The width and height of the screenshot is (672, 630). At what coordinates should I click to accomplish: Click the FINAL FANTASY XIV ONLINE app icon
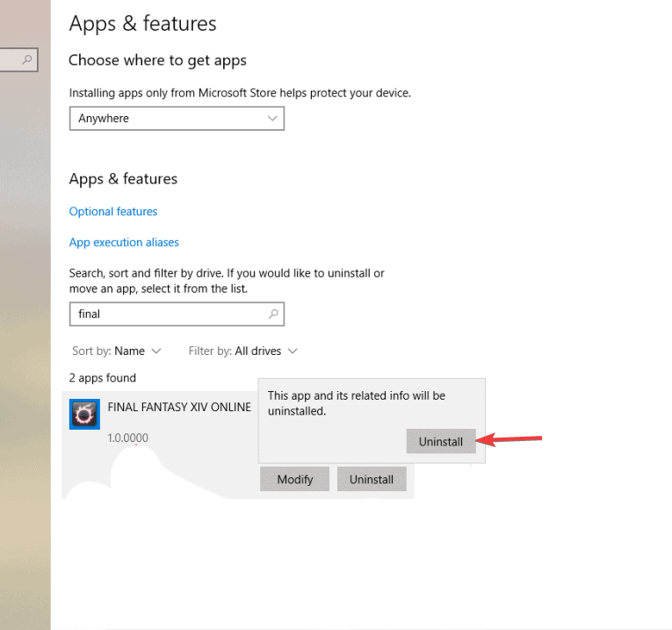click(84, 414)
